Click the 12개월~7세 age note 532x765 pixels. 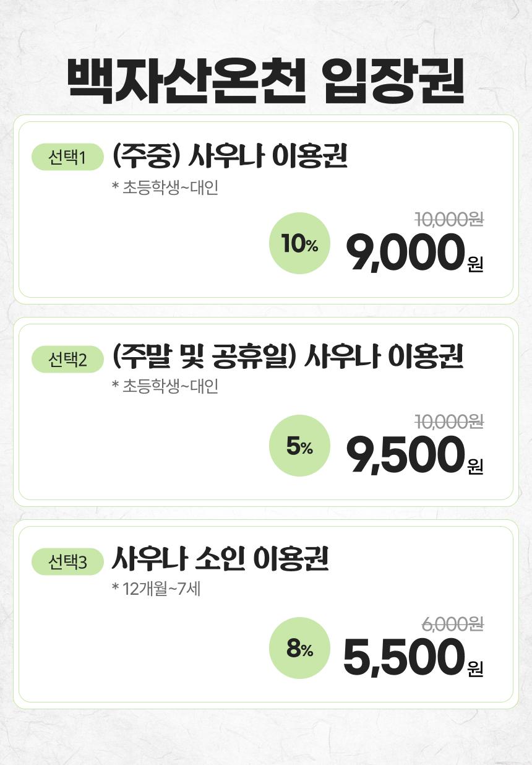[x=156, y=589]
